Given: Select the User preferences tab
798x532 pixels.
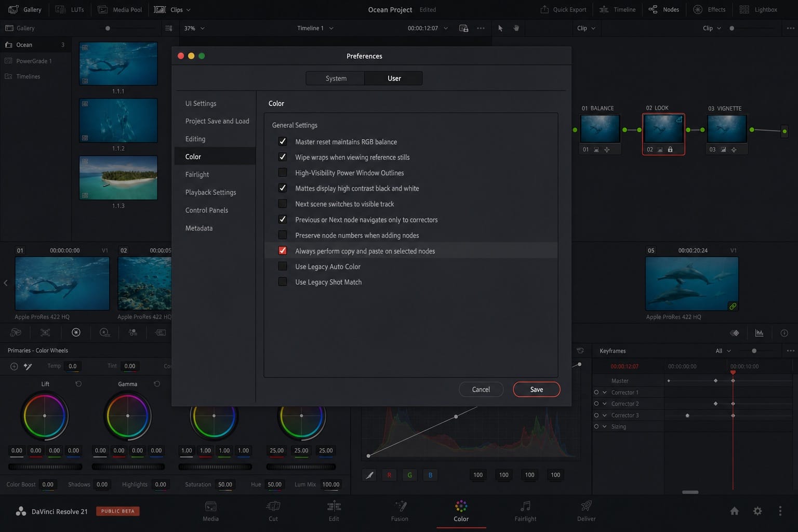Looking at the screenshot, I should pos(394,78).
